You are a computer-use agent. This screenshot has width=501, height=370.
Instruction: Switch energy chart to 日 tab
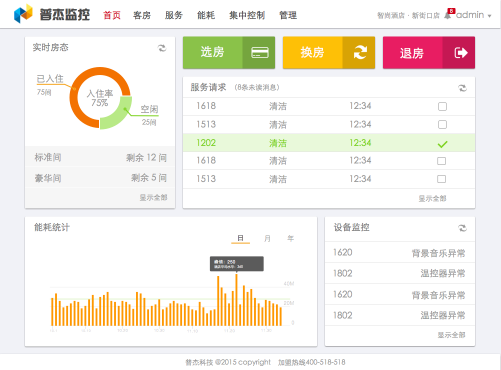coord(240,238)
